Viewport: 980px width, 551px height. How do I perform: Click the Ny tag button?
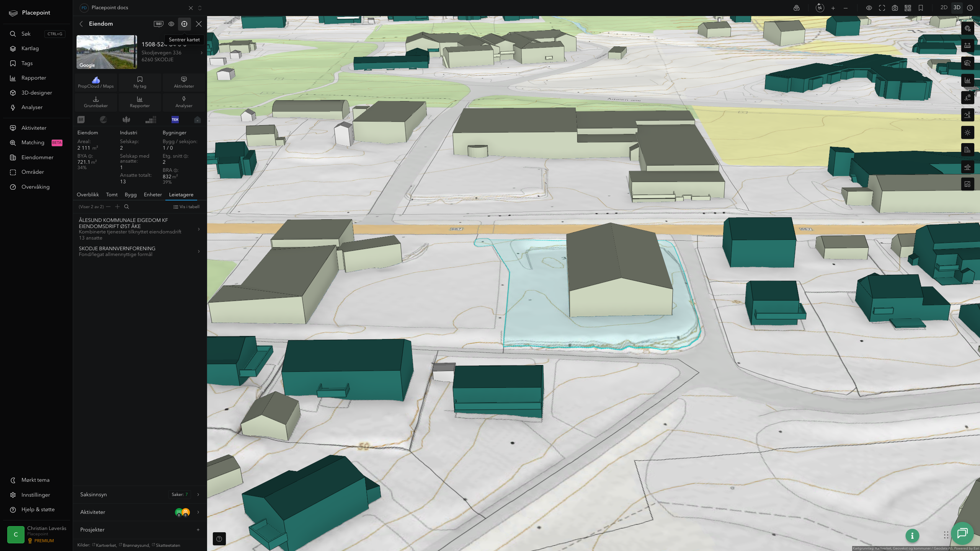pyautogui.click(x=140, y=82)
